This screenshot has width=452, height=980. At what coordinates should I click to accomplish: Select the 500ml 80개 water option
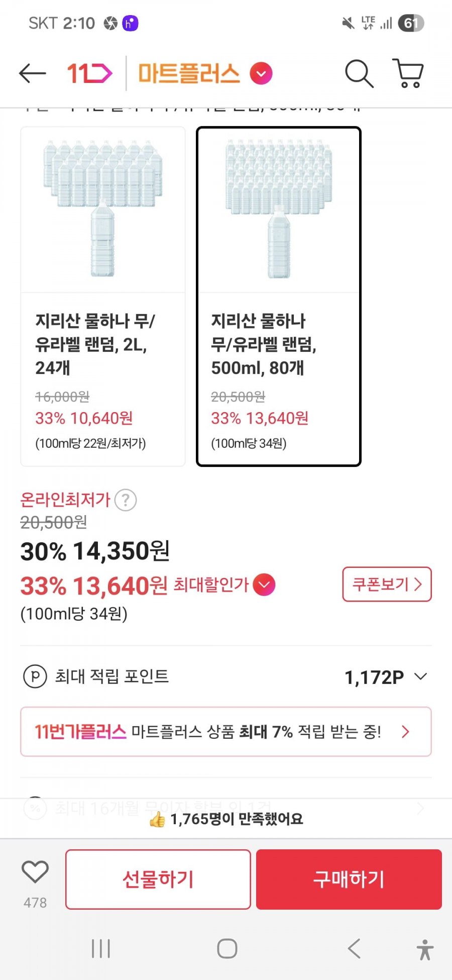279,297
